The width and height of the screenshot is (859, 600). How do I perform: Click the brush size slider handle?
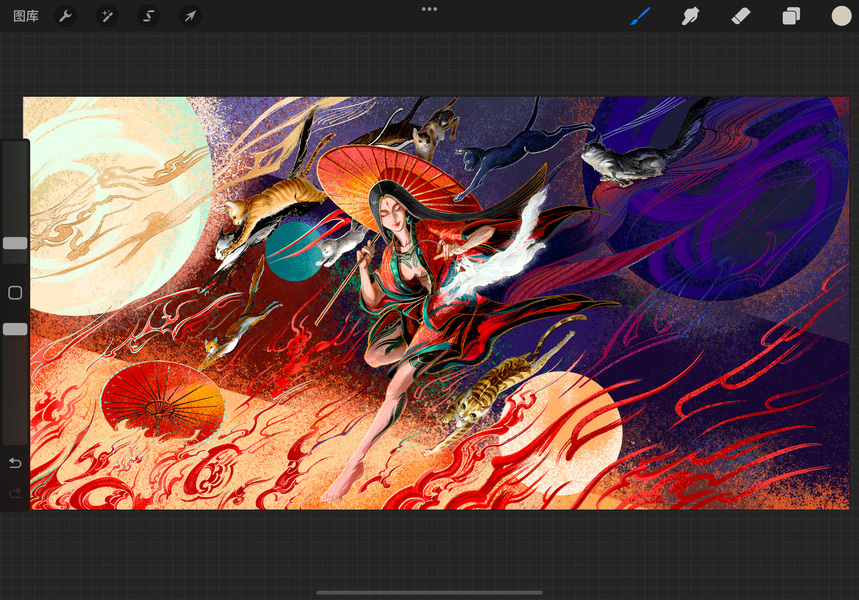point(15,243)
